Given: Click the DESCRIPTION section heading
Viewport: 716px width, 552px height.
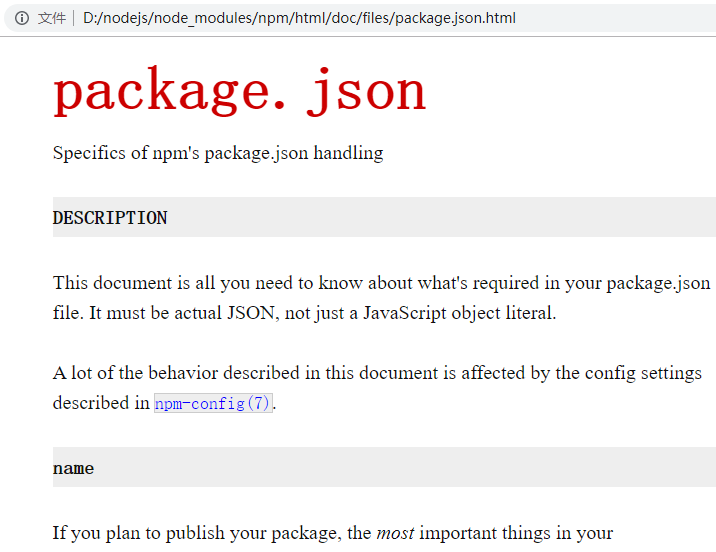Looking at the screenshot, I should point(110,218).
